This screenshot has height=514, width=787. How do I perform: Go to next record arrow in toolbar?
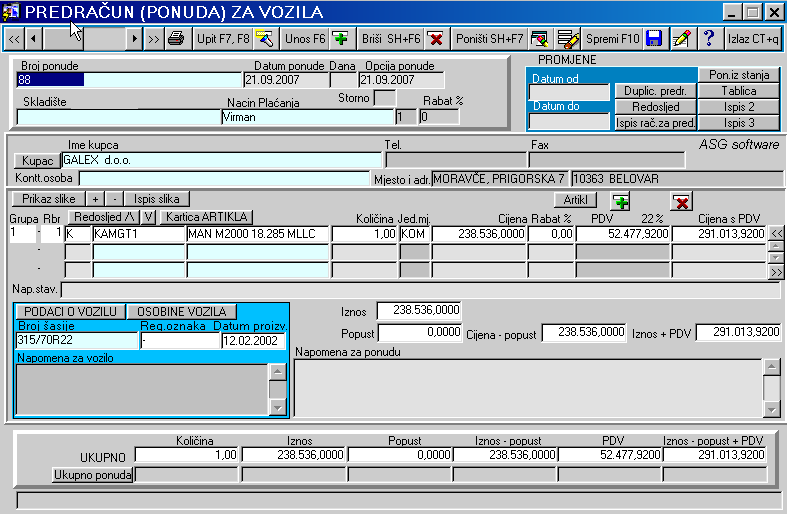pyautogui.click(x=134, y=39)
